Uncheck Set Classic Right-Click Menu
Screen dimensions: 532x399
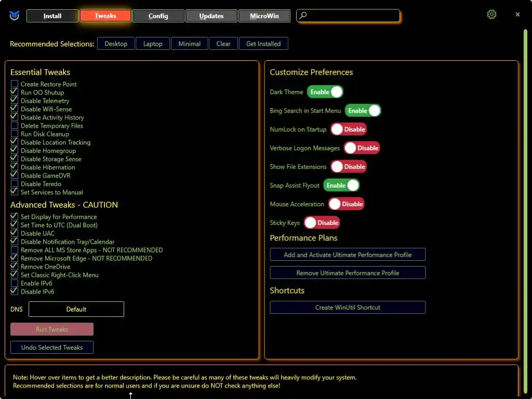coord(14,275)
